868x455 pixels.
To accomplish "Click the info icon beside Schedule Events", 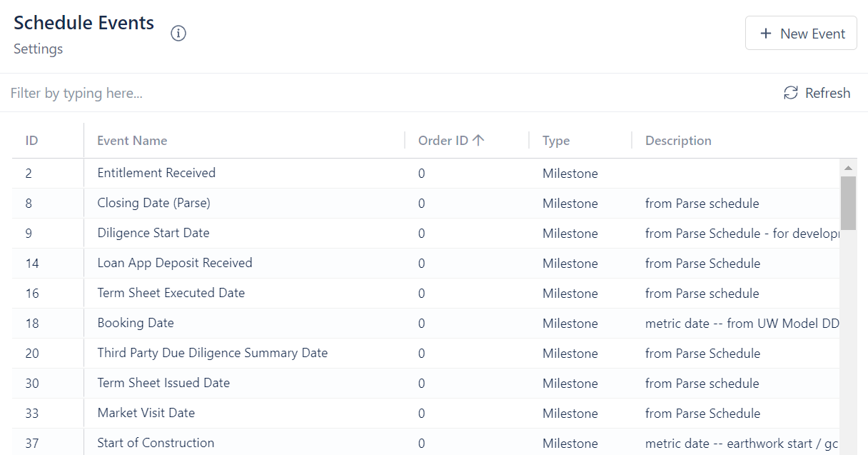I will (x=178, y=34).
